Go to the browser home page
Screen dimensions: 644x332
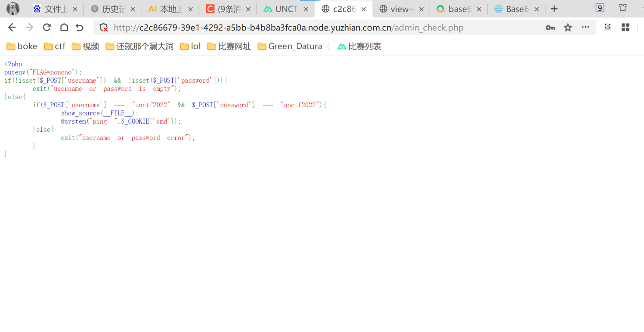click(63, 27)
